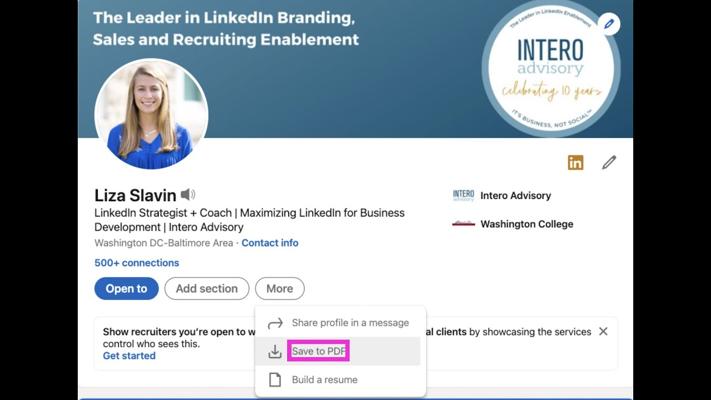The width and height of the screenshot is (711, 400).
Task: Click the gold LinkedIn premium badge icon
Action: [x=575, y=162]
